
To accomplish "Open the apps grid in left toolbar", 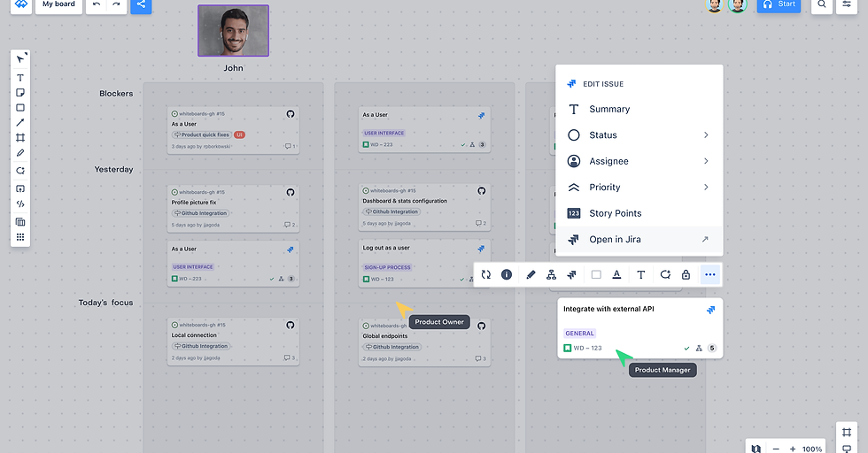I will point(20,237).
